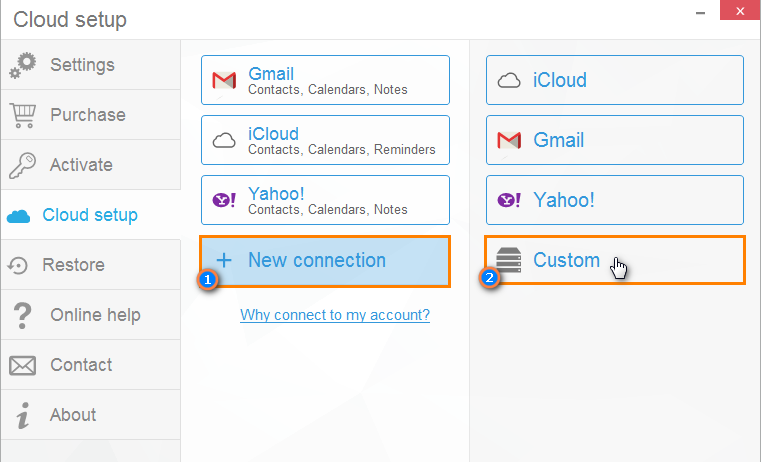Open the Online help tab label
Viewport: 761px width, 462px height.
96,315
